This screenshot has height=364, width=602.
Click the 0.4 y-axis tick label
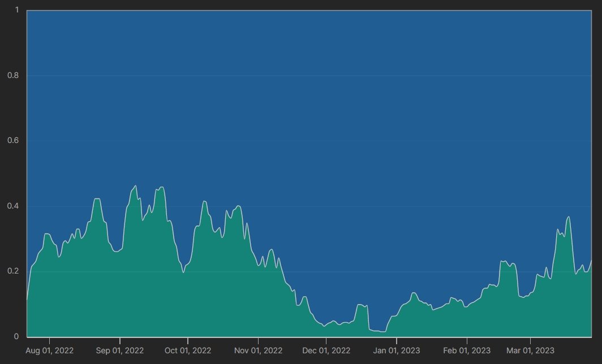click(x=13, y=206)
